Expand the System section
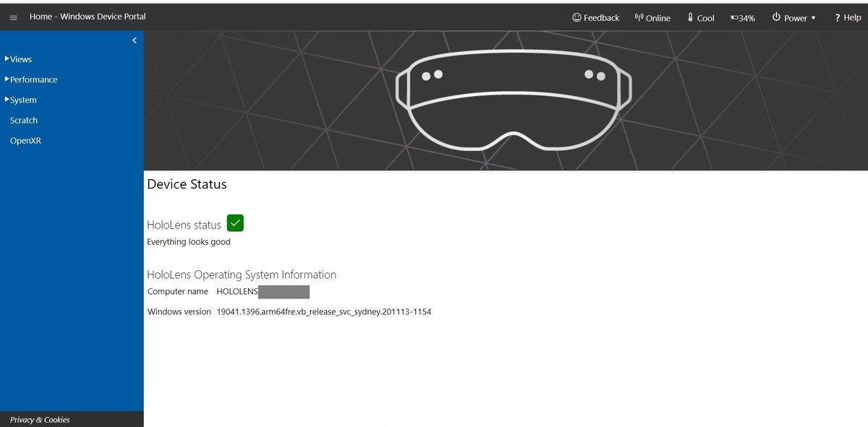 [x=21, y=100]
